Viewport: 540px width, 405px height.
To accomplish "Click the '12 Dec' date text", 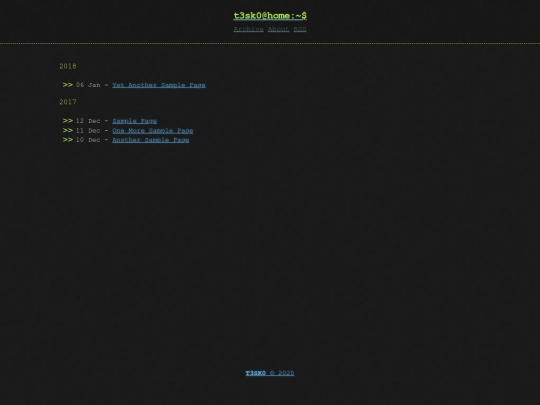I will [x=88, y=121].
